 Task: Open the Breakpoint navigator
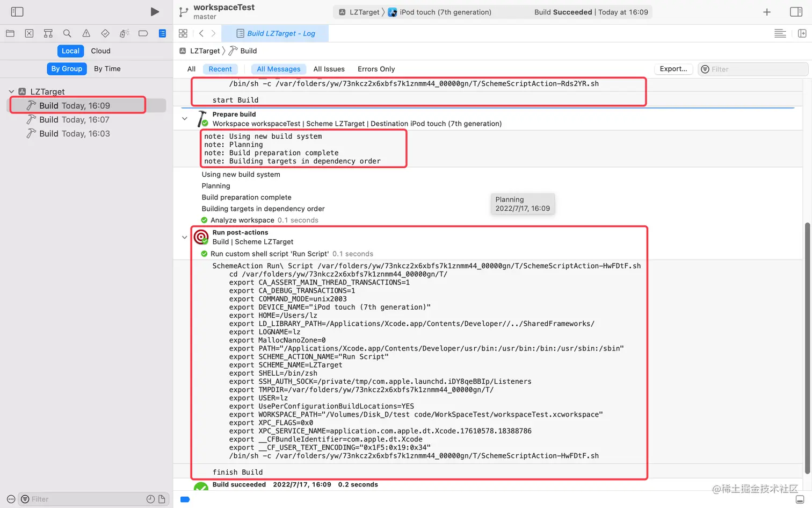point(143,33)
